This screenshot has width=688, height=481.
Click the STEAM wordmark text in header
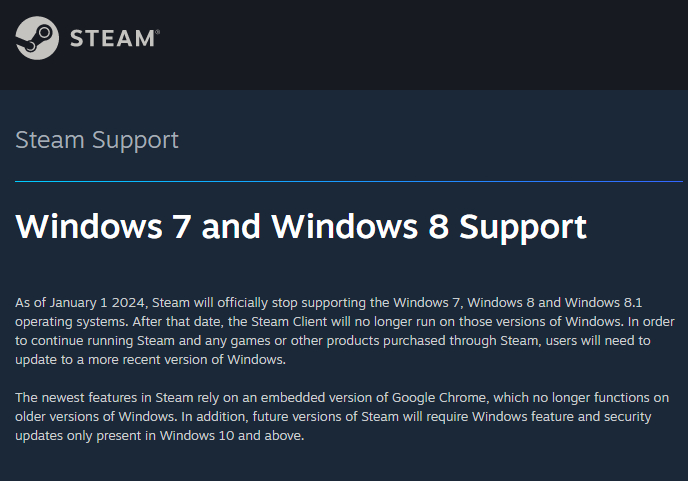111,39
